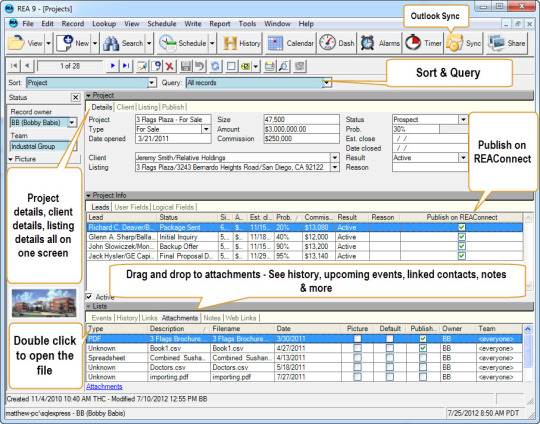Viewport: 540px width, 424px height.
Task: Go to the next record arrow
Action: pyautogui.click(x=112, y=66)
